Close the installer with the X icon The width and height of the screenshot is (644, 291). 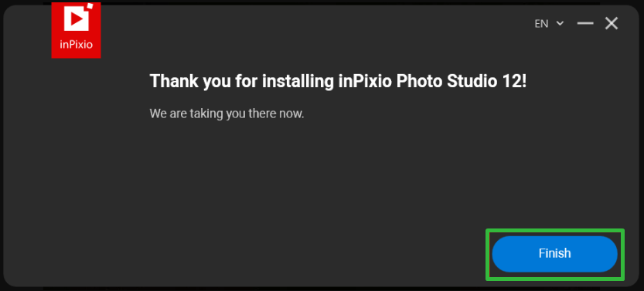[612, 23]
